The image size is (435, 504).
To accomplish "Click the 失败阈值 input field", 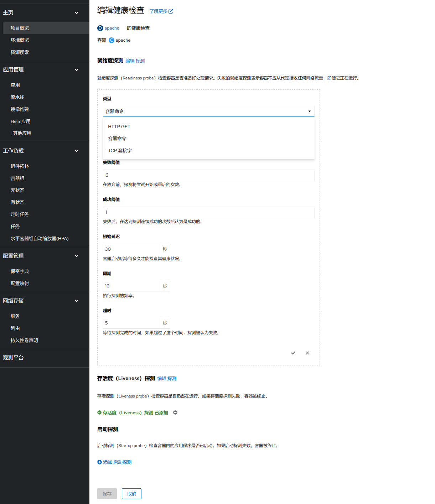I will [208, 175].
